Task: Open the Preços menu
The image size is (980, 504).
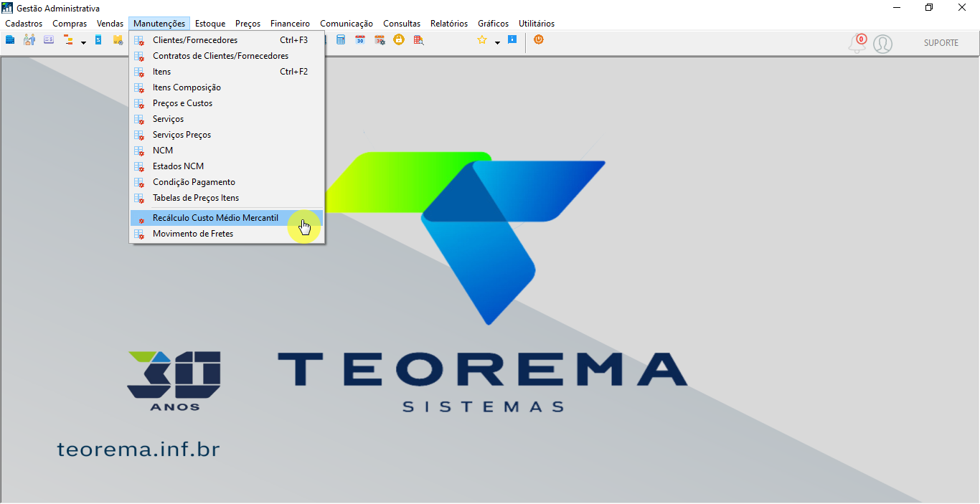Action: (x=248, y=24)
